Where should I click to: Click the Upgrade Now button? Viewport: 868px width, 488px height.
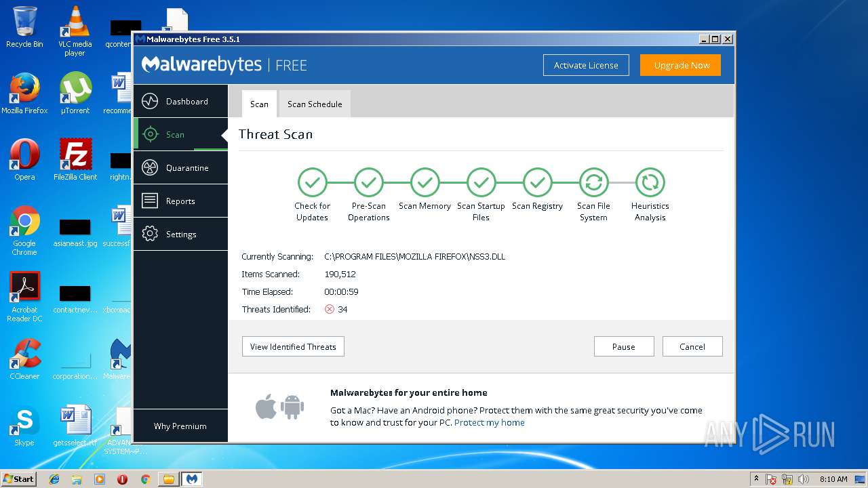tap(682, 65)
